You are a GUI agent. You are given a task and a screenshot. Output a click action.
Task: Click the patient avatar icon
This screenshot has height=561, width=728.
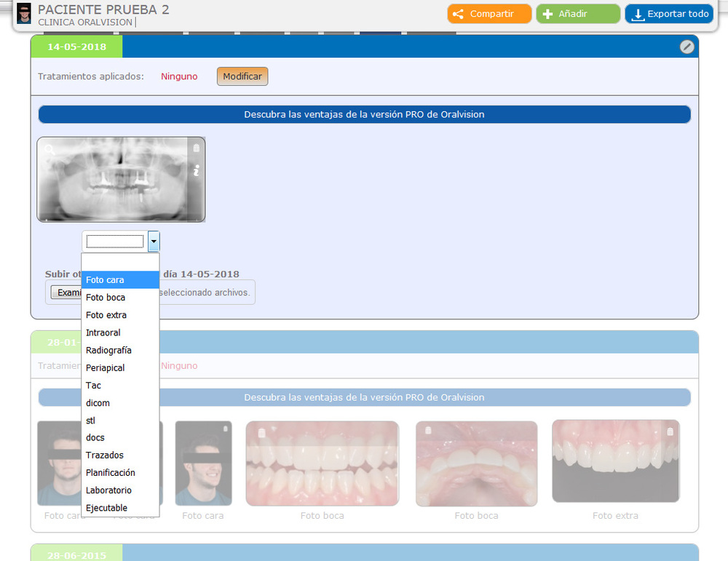[24, 13]
